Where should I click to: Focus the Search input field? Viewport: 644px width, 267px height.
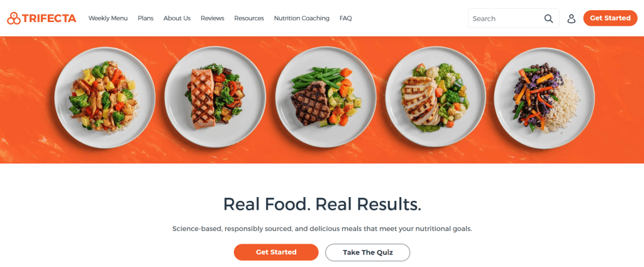(513, 18)
